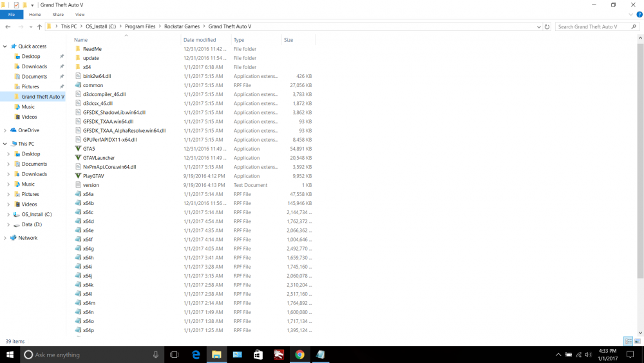Navigate to Rockstar Games in breadcrumb

182,26
